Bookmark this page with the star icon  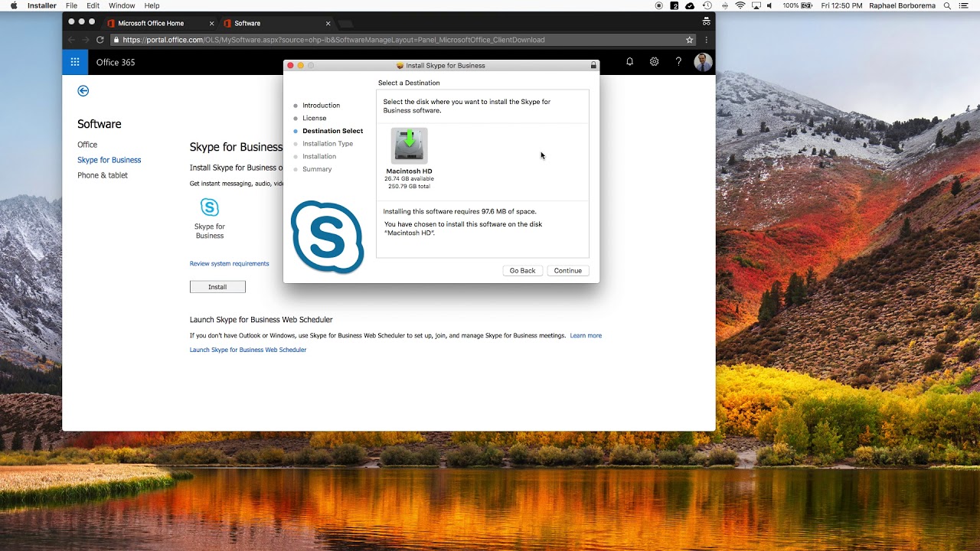point(689,40)
